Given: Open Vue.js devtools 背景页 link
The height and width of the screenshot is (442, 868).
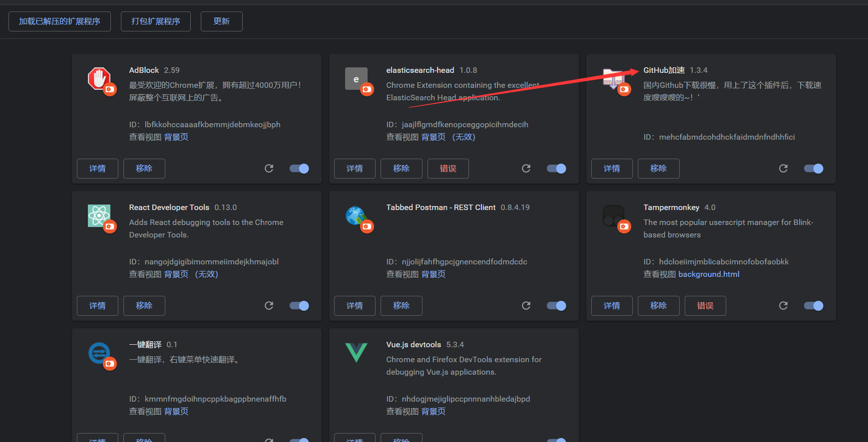Looking at the screenshot, I should pyautogui.click(x=434, y=412).
